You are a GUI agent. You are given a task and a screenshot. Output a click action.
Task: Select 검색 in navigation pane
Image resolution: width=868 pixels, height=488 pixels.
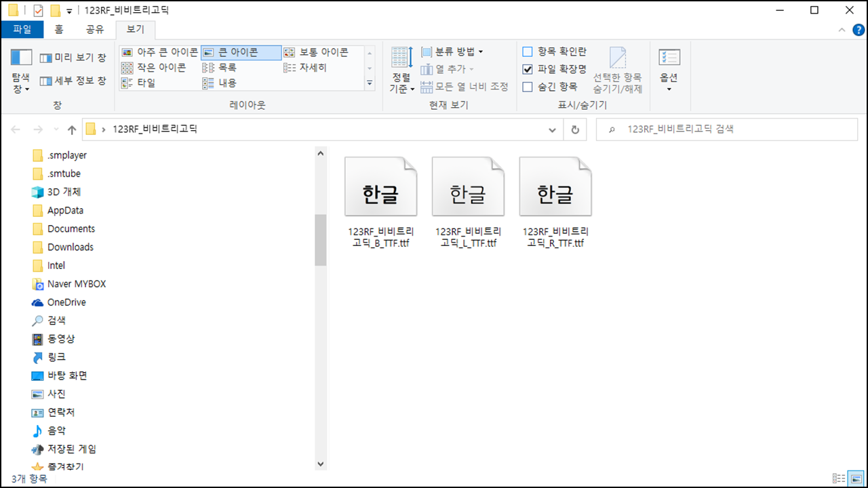(x=56, y=320)
